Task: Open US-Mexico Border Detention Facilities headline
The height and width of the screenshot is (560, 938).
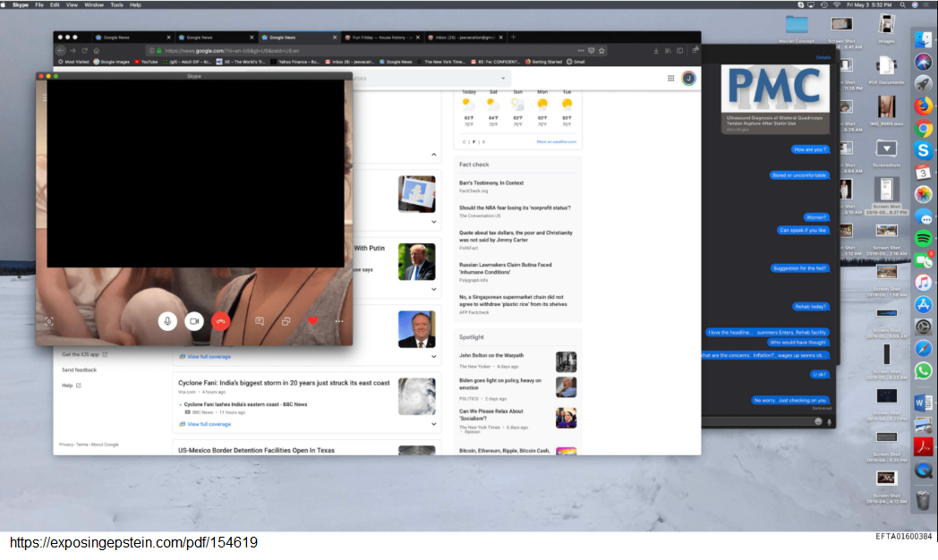Action: click(x=256, y=450)
